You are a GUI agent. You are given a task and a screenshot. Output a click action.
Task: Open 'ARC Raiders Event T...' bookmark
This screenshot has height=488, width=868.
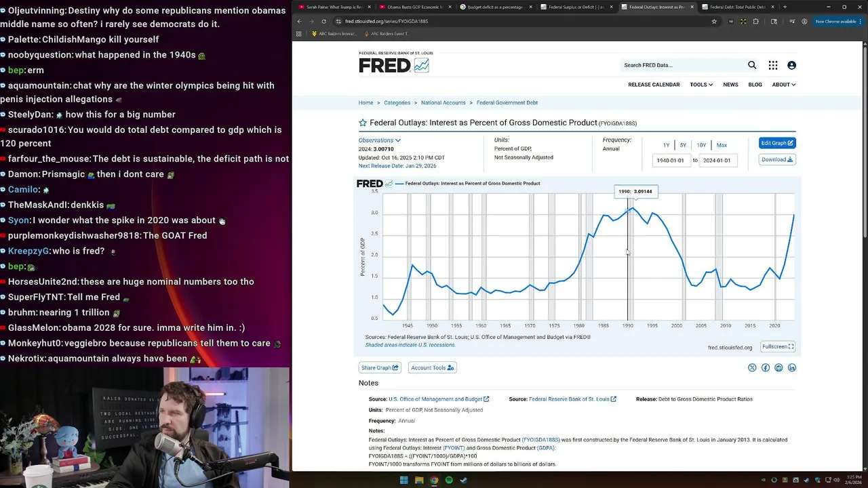(x=387, y=33)
